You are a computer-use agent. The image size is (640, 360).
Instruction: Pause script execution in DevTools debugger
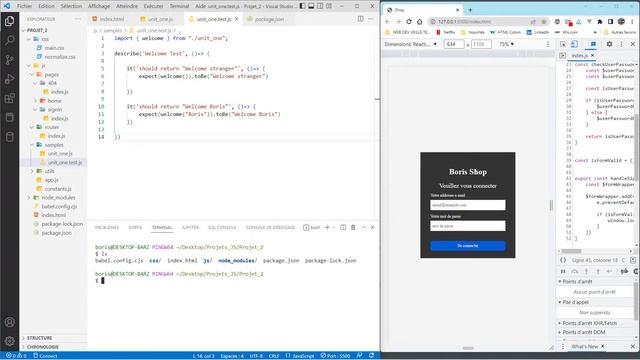(x=563, y=271)
